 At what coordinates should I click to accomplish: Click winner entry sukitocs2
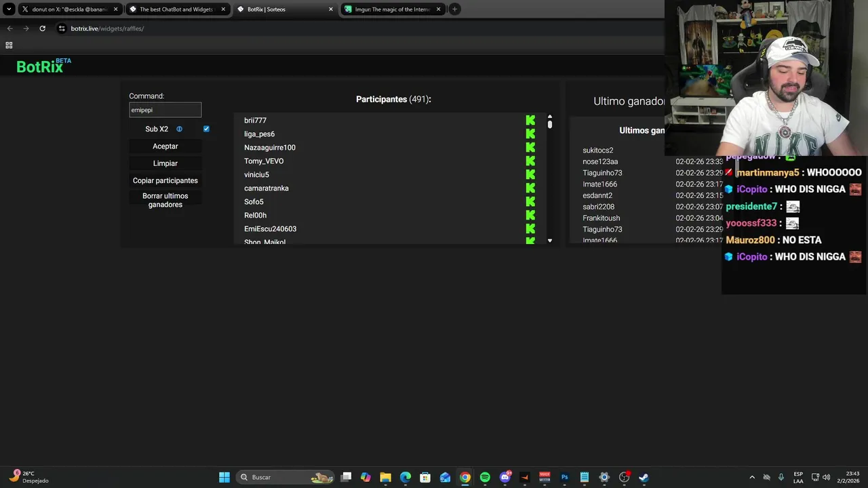click(x=597, y=150)
